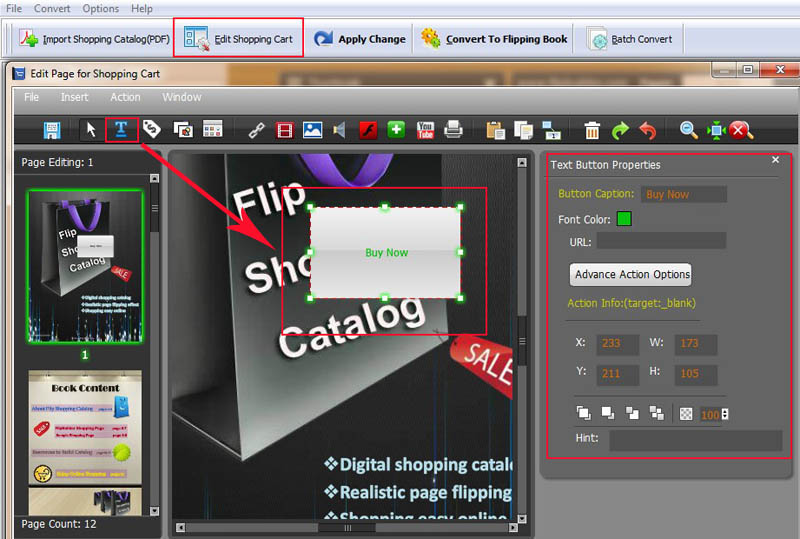800x539 pixels.
Task: Pick the green Font Color swatch
Action: pyautogui.click(x=624, y=219)
